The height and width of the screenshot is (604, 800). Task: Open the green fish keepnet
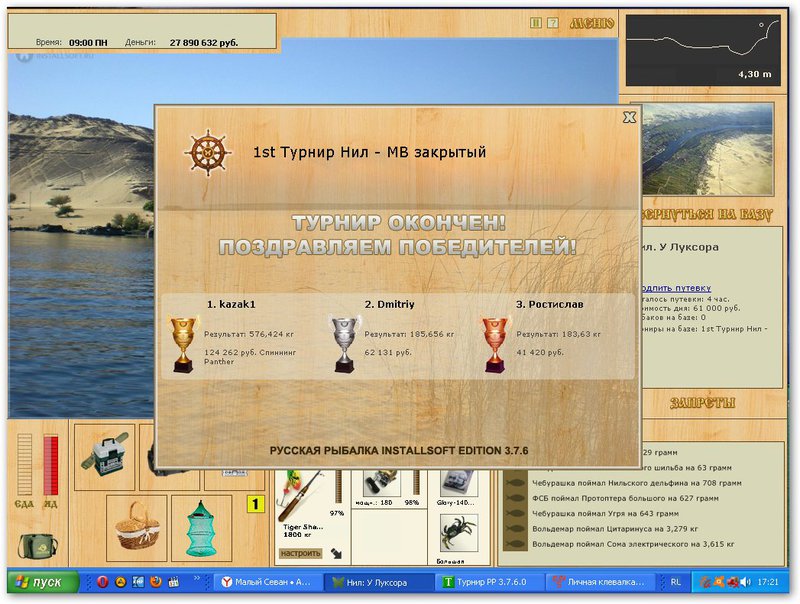(x=201, y=527)
